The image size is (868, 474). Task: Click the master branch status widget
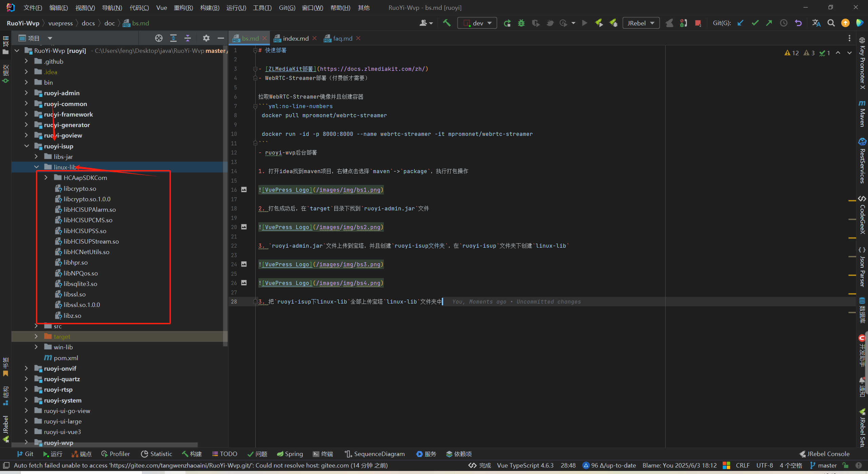click(824, 466)
